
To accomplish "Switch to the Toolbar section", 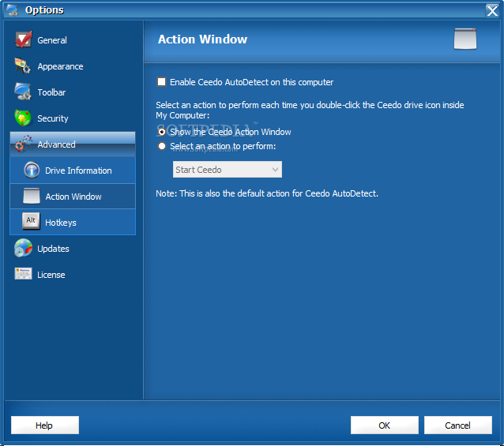I will click(x=73, y=92).
